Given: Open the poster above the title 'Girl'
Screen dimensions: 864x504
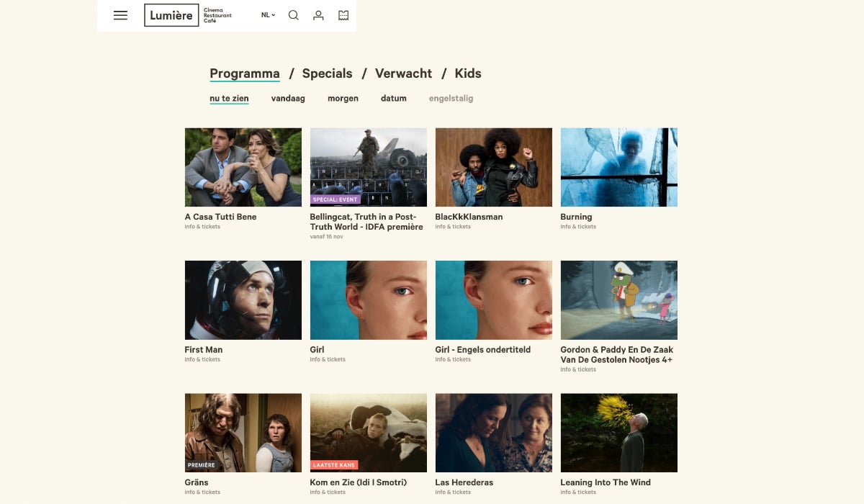Looking at the screenshot, I should tap(369, 300).
